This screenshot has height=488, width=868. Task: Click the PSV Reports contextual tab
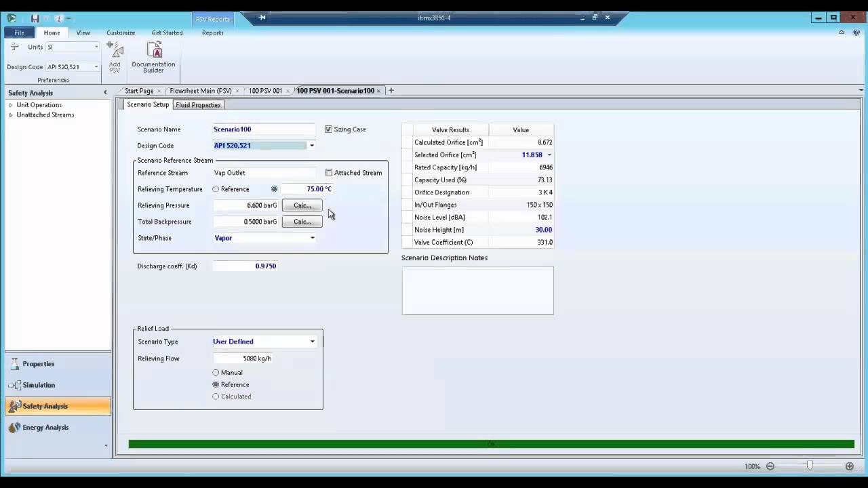(213, 19)
